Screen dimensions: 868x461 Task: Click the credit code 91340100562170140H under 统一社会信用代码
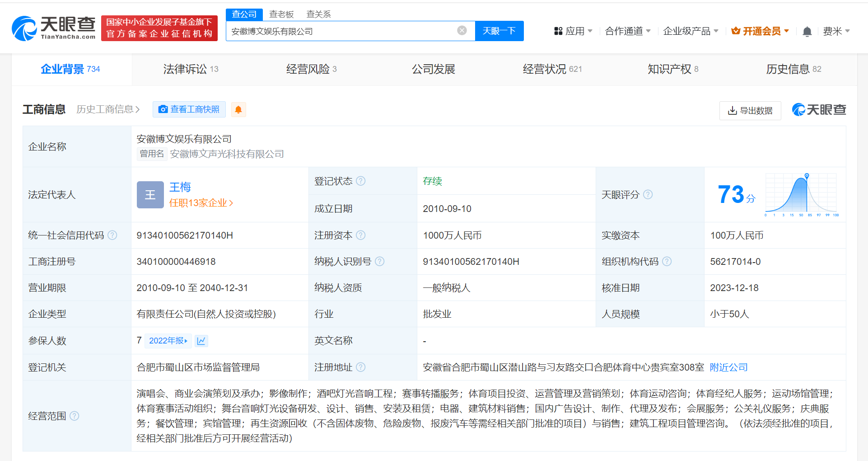[x=185, y=235]
